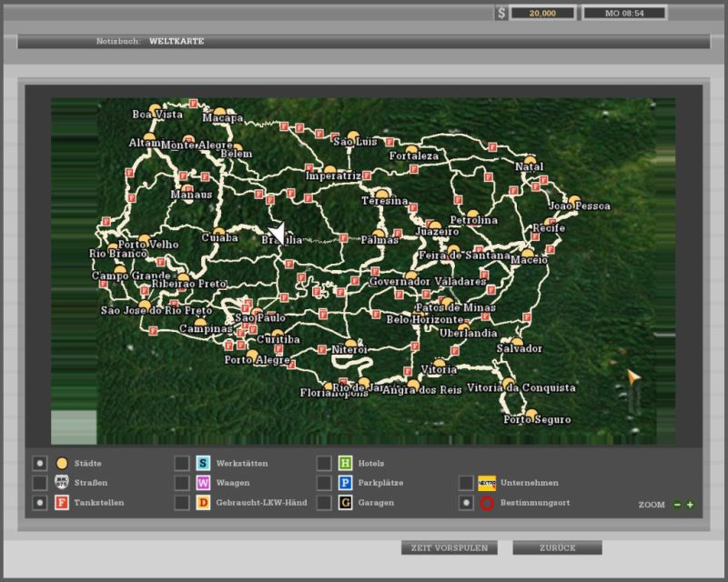Click the cyan Werkstätten S icon

(204, 463)
